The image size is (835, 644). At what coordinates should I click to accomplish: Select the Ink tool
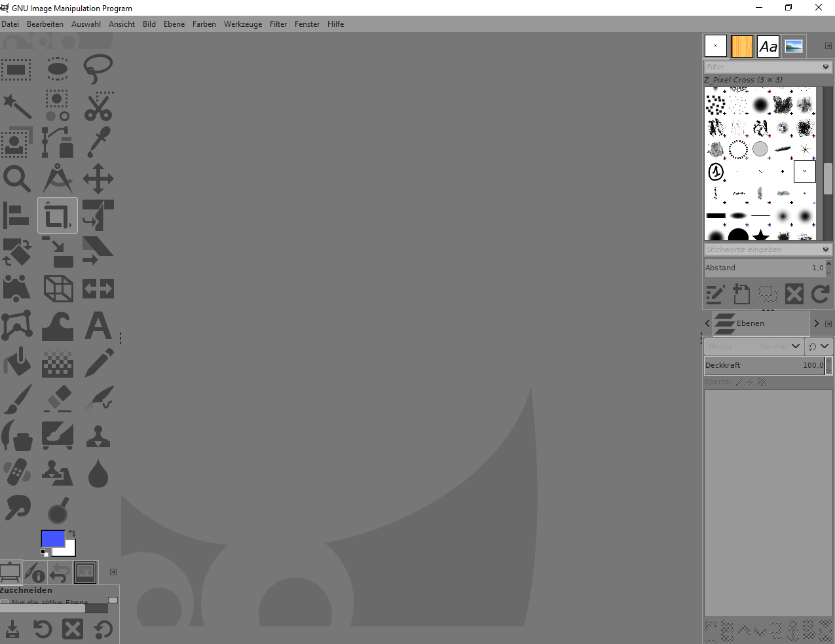(x=16, y=435)
